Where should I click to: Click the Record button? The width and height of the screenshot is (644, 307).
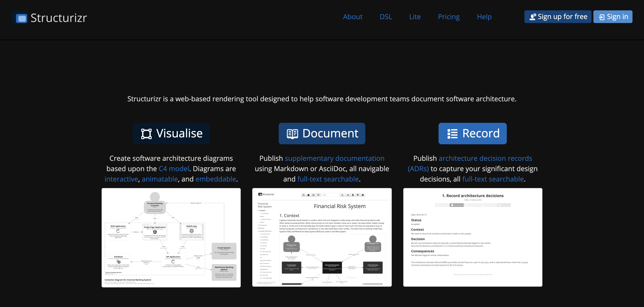pos(472,133)
